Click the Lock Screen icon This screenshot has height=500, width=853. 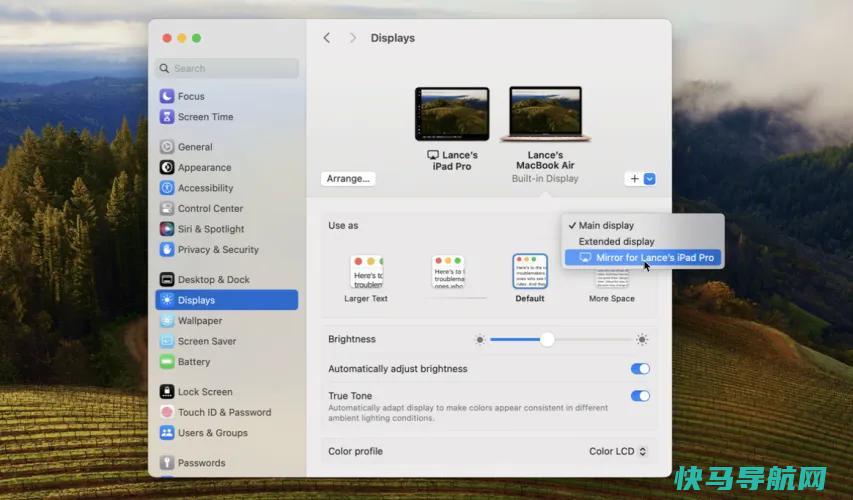click(x=167, y=392)
